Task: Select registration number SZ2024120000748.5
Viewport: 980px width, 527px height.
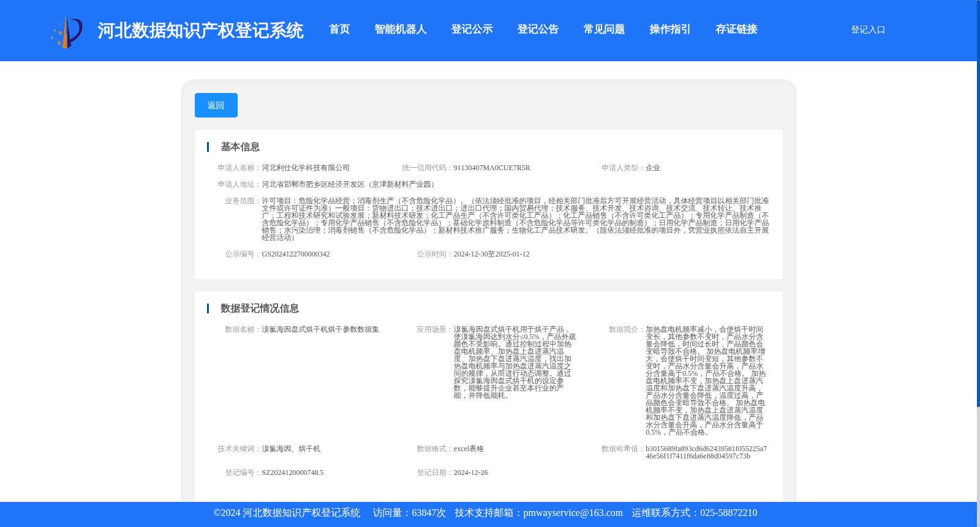Action: coord(293,473)
